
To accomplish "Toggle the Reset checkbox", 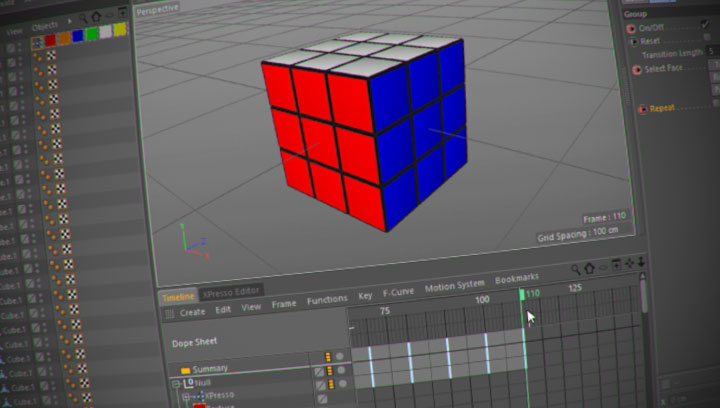I will click(x=708, y=37).
